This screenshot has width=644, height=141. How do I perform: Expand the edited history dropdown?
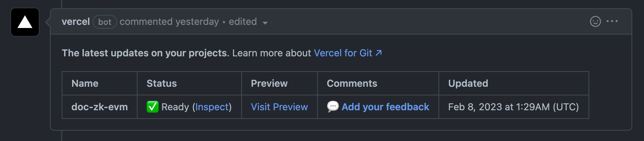[265, 23]
